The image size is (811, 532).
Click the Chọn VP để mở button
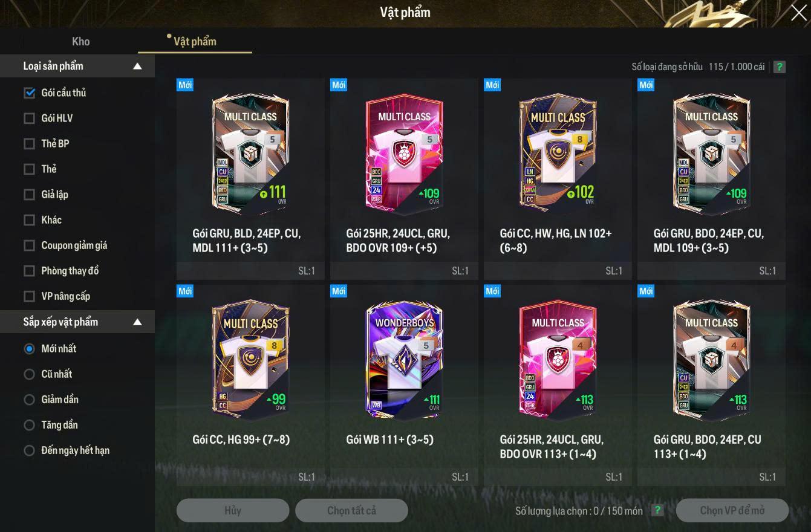point(732,510)
